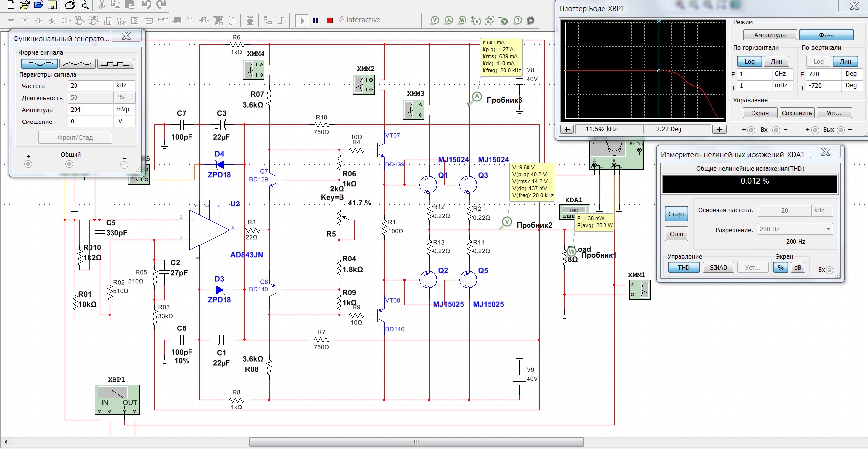Create a new design file

(x=10, y=5)
